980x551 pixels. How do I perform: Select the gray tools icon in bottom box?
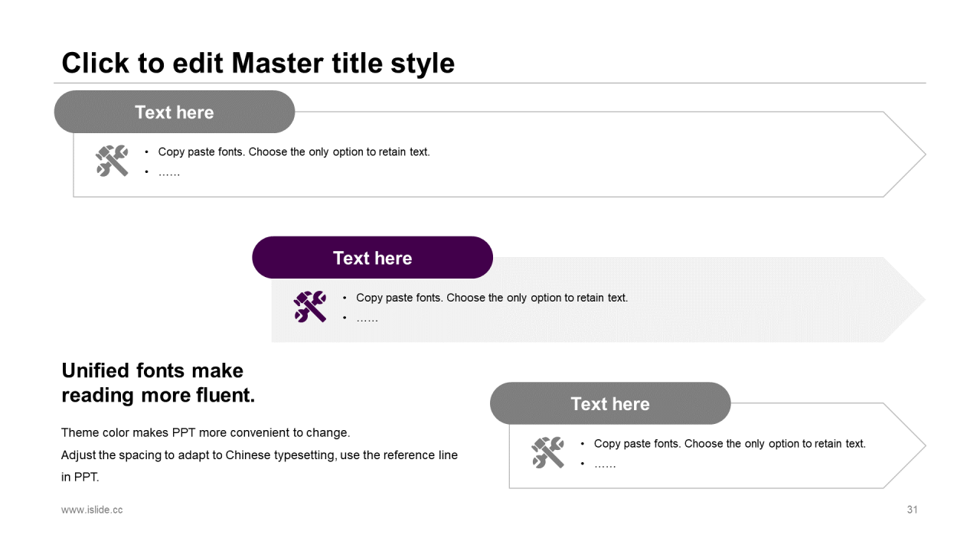point(548,453)
